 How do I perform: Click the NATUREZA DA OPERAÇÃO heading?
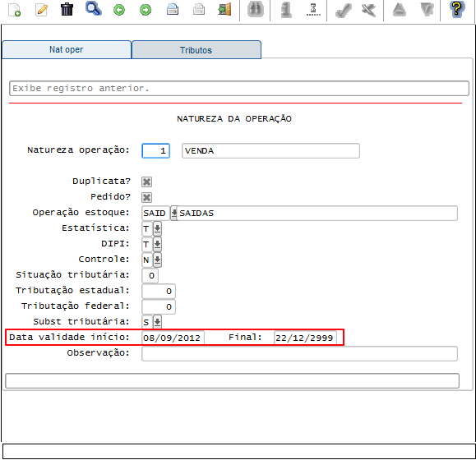coord(234,118)
